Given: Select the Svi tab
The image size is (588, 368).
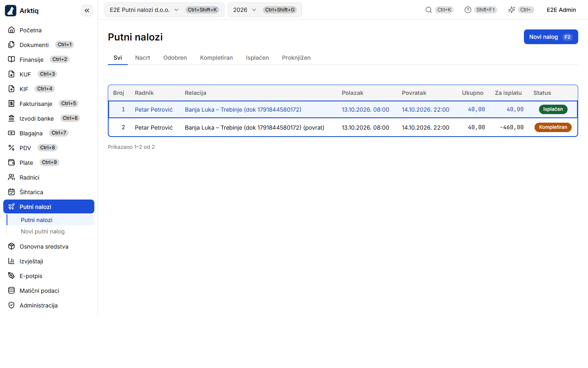Looking at the screenshot, I should [x=118, y=58].
